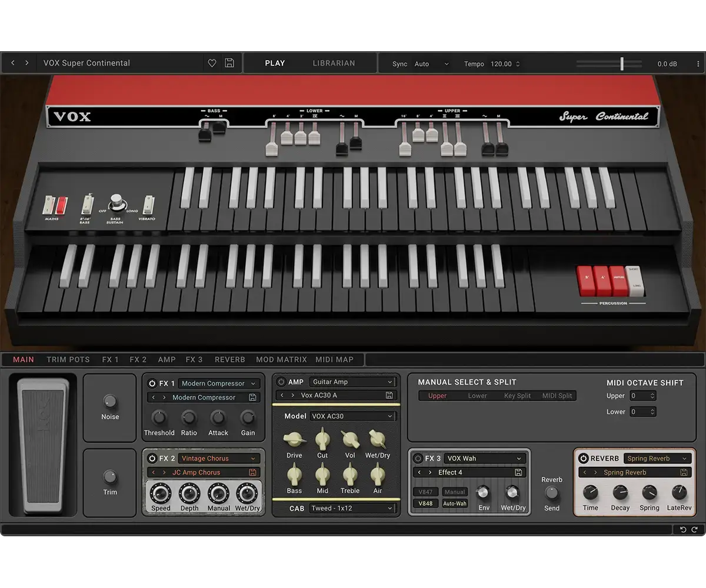Expand the Tweed - 1x12 CAB dropdown
Image resolution: width=706 pixels, height=588 pixels.
click(x=352, y=508)
